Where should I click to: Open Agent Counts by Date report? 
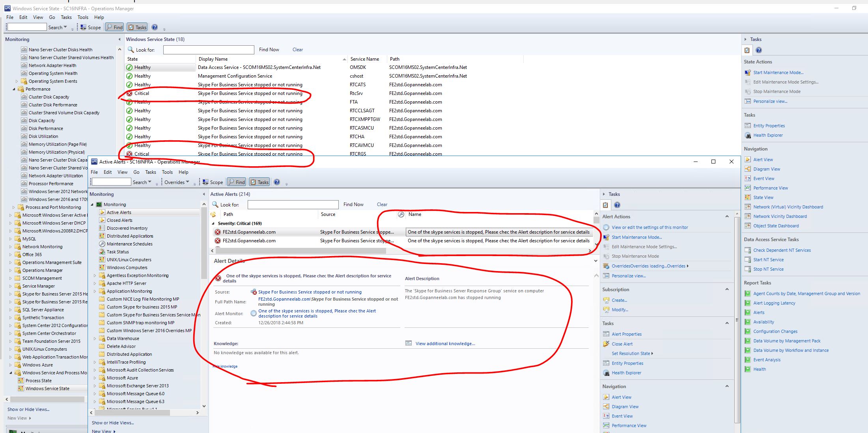[x=806, y=294]
